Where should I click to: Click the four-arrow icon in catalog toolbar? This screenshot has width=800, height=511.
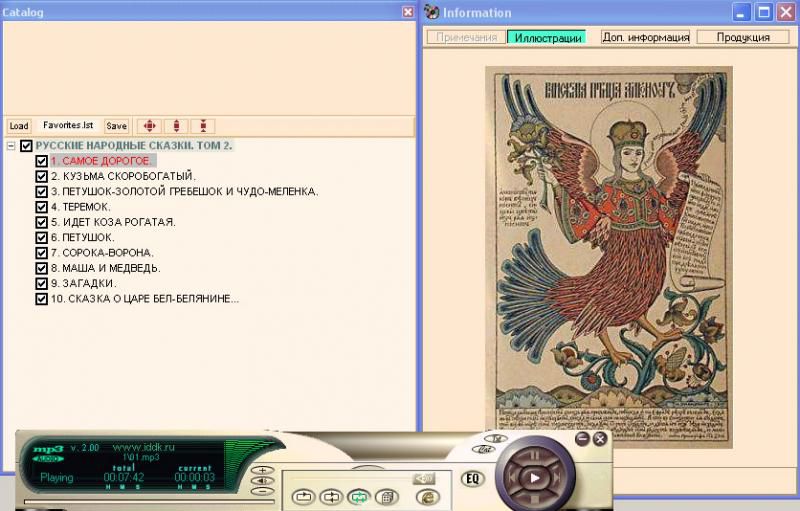click(x=149, y=126)
